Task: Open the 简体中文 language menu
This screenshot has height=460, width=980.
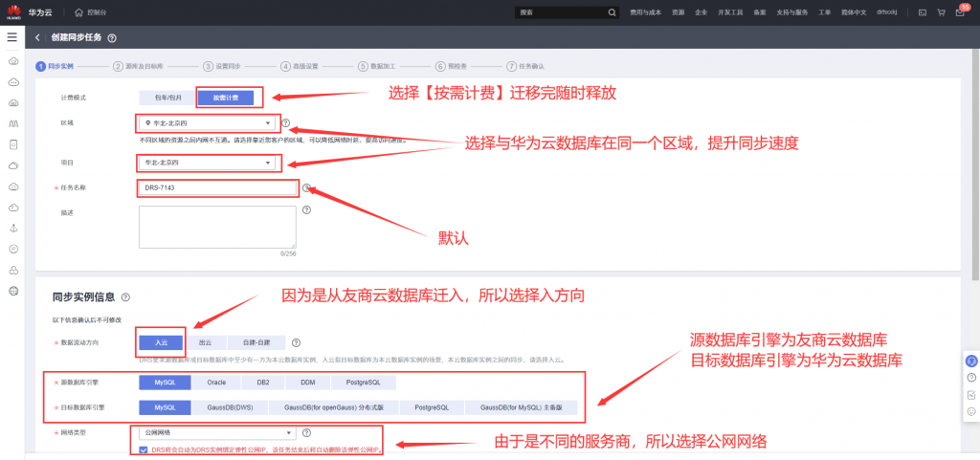Action: [x=854, y=12]
